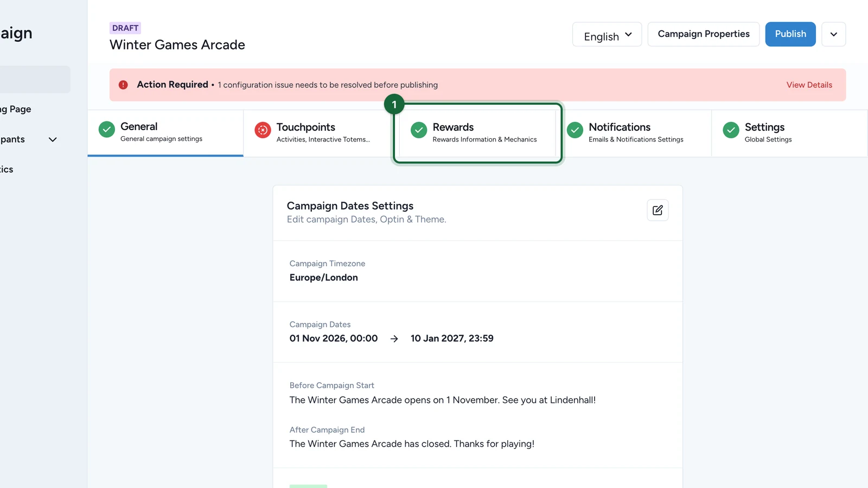Select the Notifications tab
Viewport: 868px width, 488px height.
634,133
